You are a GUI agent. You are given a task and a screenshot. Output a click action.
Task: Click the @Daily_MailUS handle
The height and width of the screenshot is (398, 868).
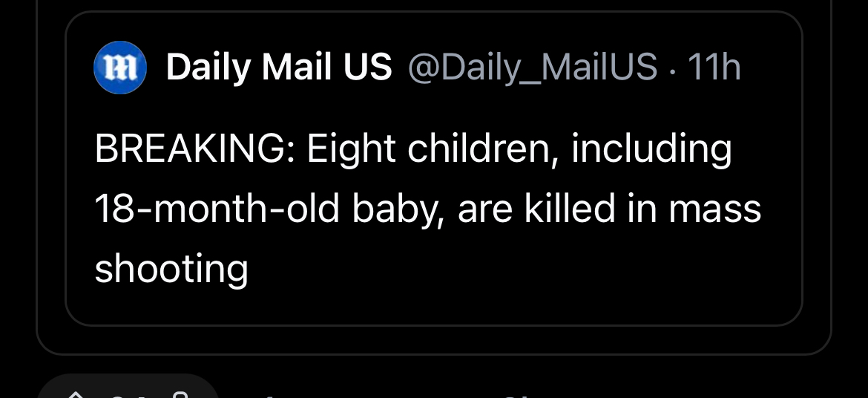pos(532,68)
